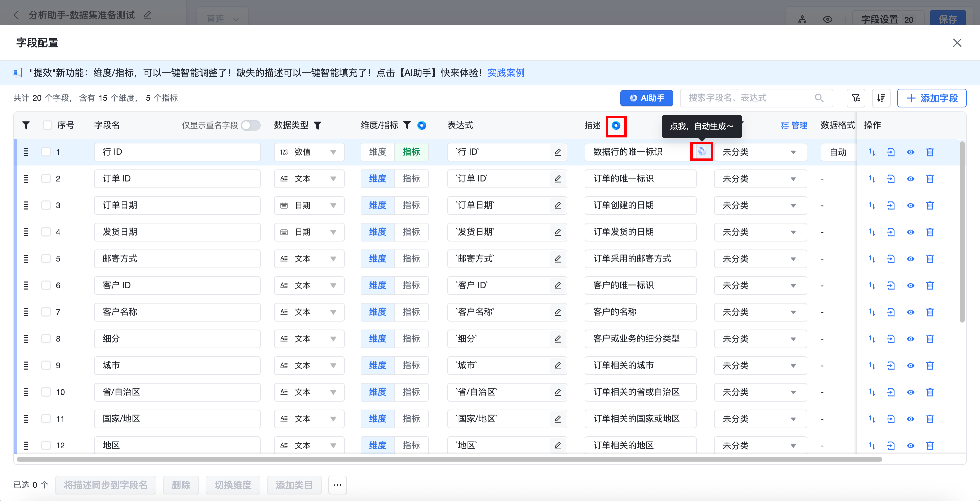
Task: Open the 实践案例 link
Action: [506, 72]
